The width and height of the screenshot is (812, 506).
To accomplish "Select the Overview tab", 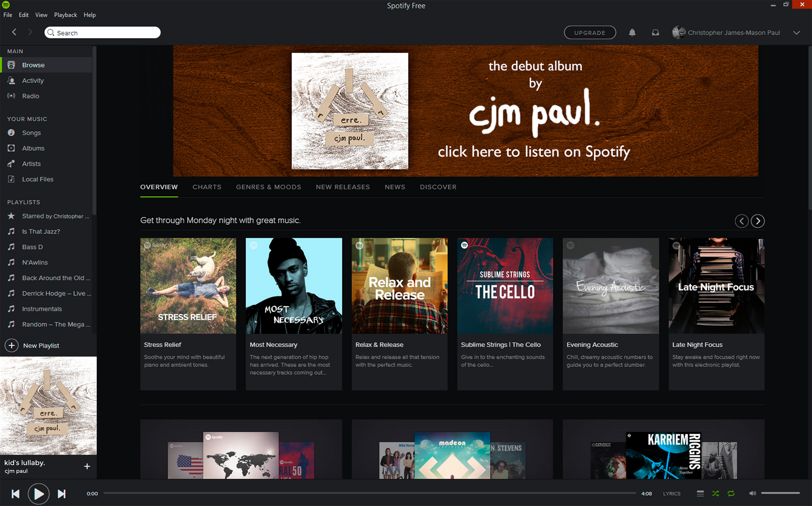I will coord(159,187).
